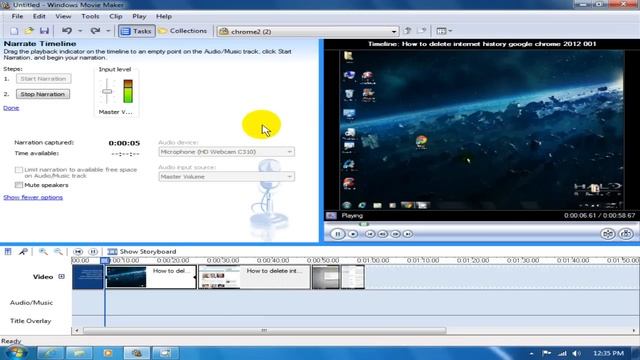
Task: Open the Help menu
Action: (x=164, y=16)
